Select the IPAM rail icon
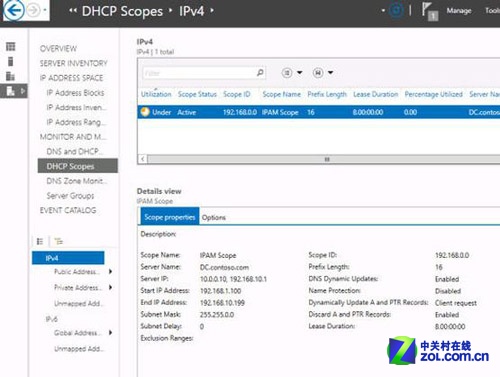Screen dimensions: 500x377 tap(11, 91)
